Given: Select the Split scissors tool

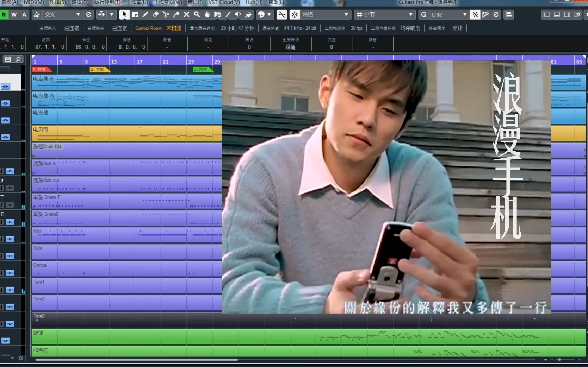Looking at the screenshot, I should click(x=166, y=14).
